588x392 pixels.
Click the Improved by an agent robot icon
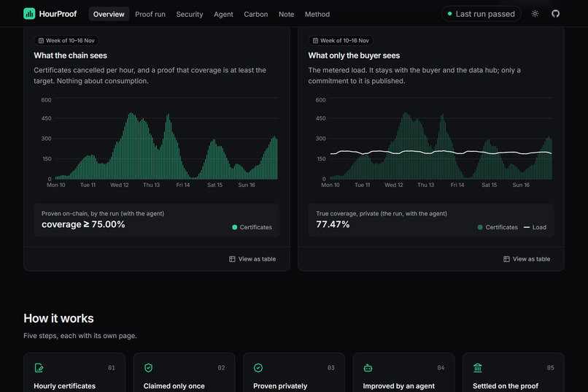(368, 368)
